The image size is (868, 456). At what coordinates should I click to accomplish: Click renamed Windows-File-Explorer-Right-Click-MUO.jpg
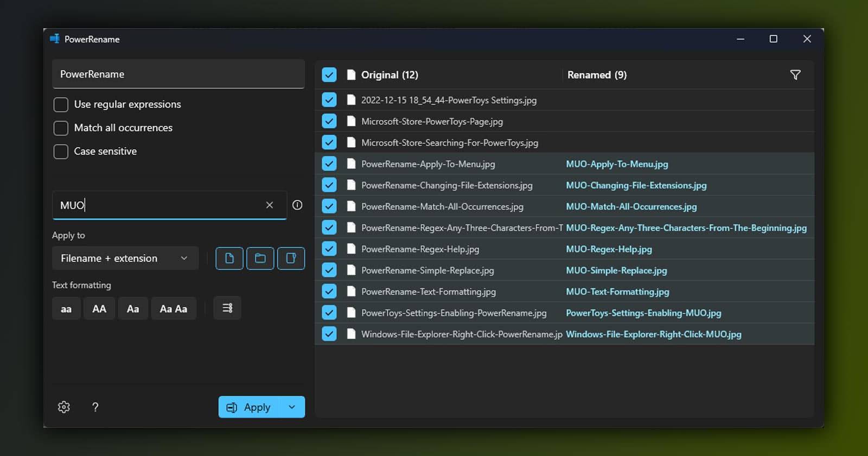pos(654,334)
